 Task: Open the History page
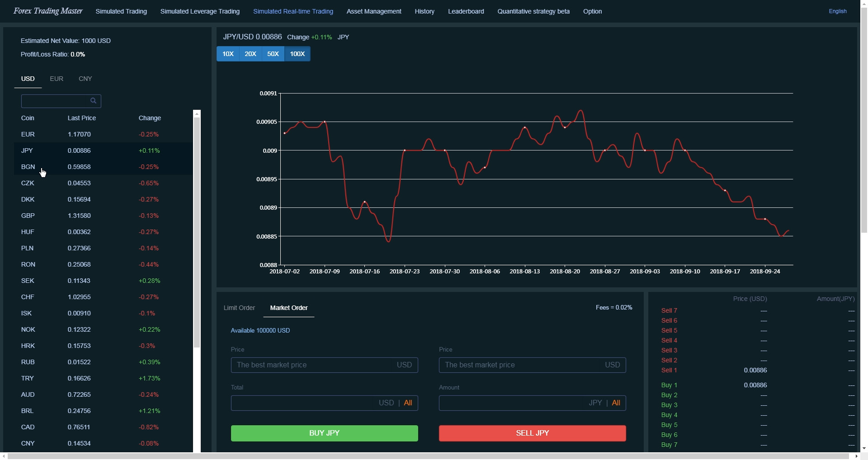424,11
